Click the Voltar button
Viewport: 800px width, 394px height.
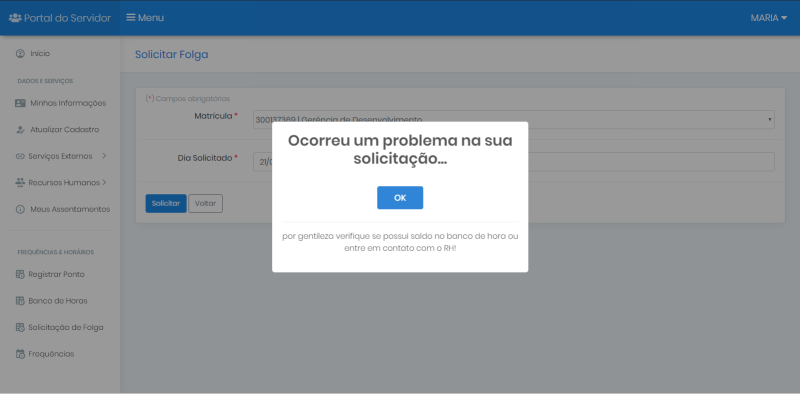click(206, 203)
